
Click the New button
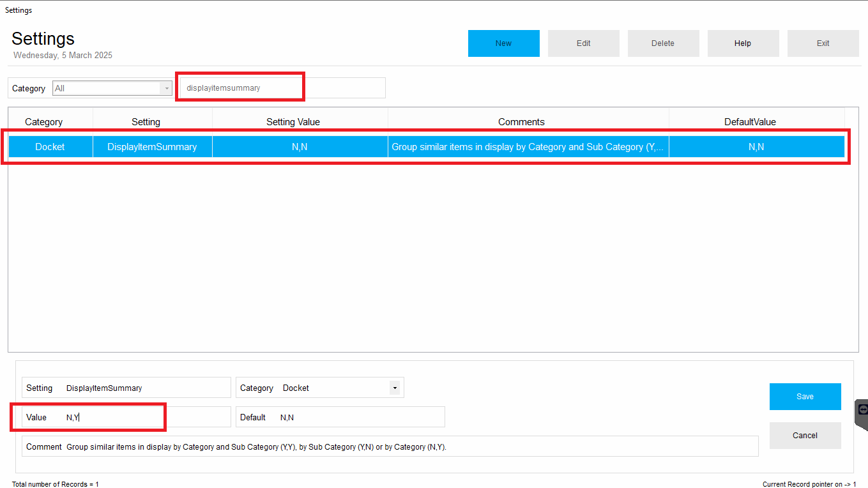click(x=503, y=43)
